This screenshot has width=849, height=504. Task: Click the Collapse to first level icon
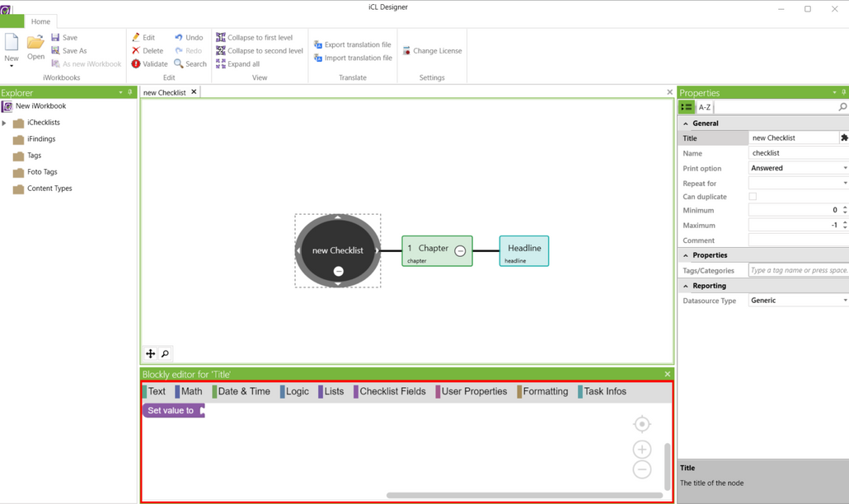coord(221,38)
